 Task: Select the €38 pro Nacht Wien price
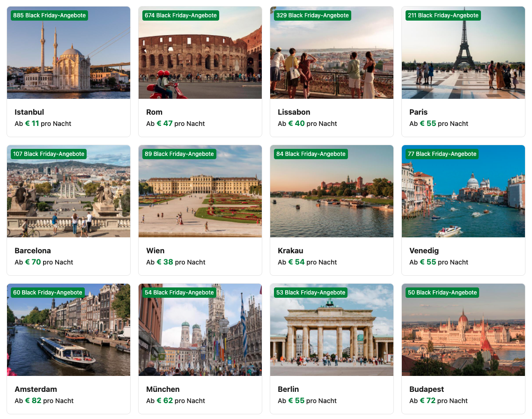coord(176,262)
